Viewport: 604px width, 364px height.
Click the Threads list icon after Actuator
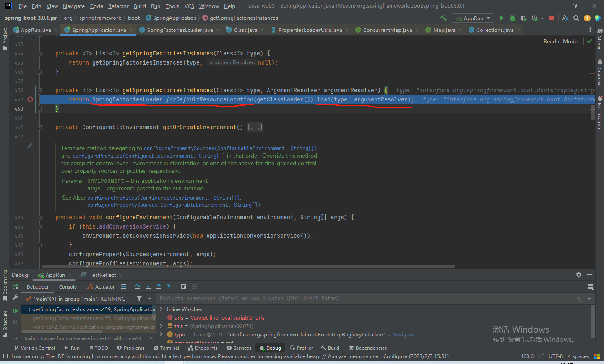[123, 287]
